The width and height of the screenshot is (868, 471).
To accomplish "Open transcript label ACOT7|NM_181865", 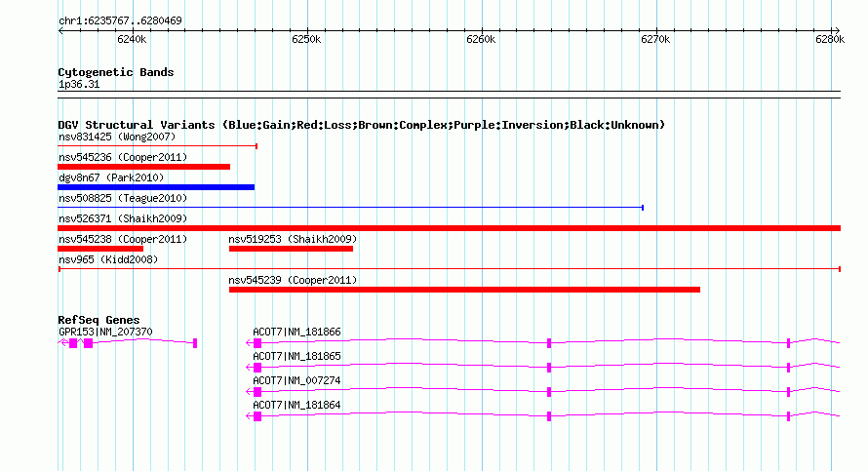I will tap(296, 357).
